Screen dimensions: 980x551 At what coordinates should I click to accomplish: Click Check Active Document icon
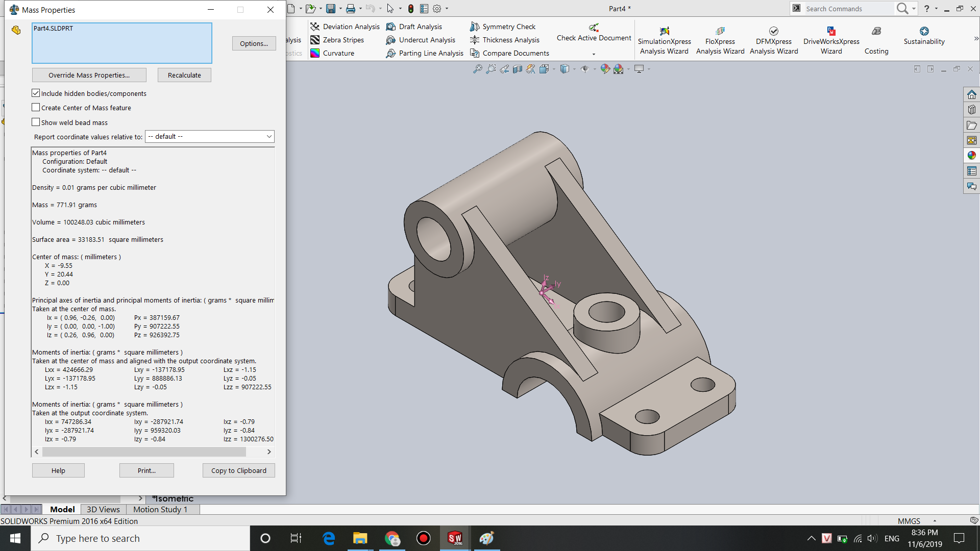(x=594, y=28)
